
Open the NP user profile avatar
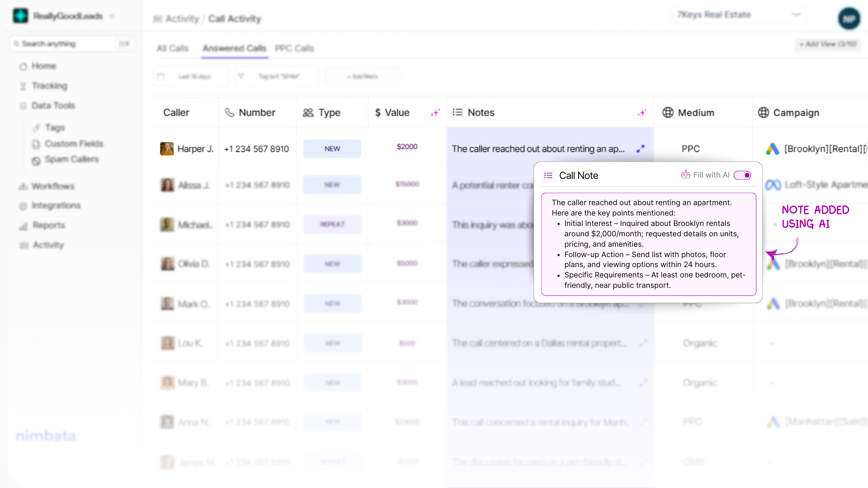849,19
